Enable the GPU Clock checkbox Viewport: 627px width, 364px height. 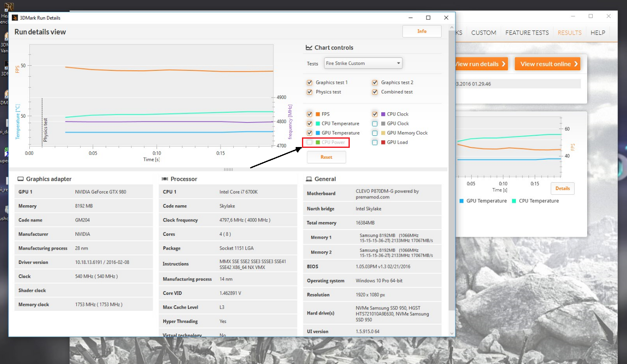coord(375,124)
